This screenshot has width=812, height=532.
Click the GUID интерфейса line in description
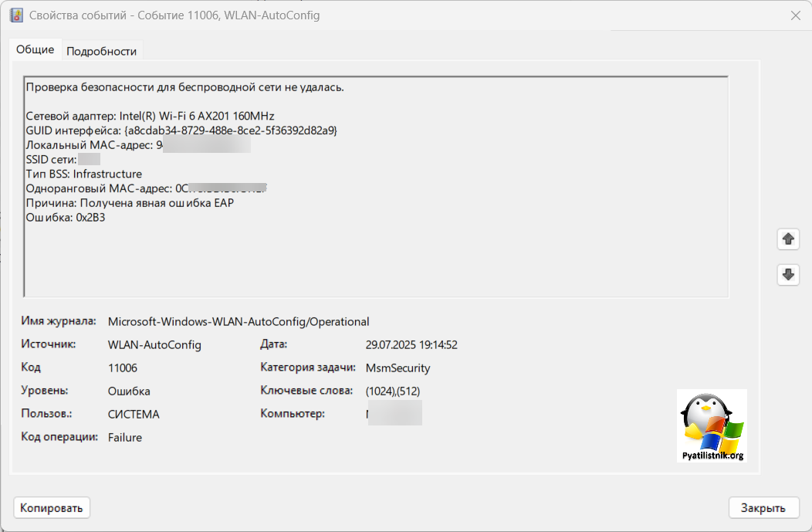click(181, 130)
